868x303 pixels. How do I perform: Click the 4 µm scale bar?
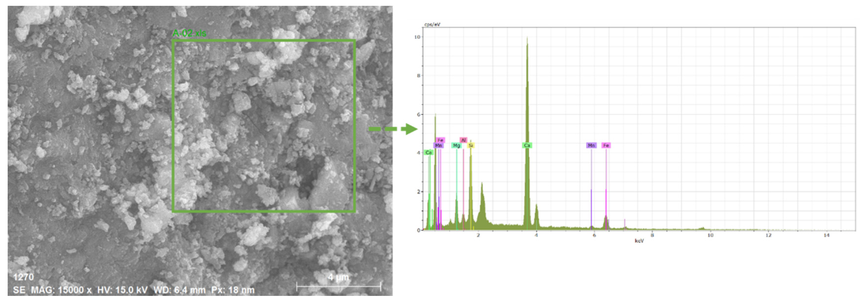[338, 287]
